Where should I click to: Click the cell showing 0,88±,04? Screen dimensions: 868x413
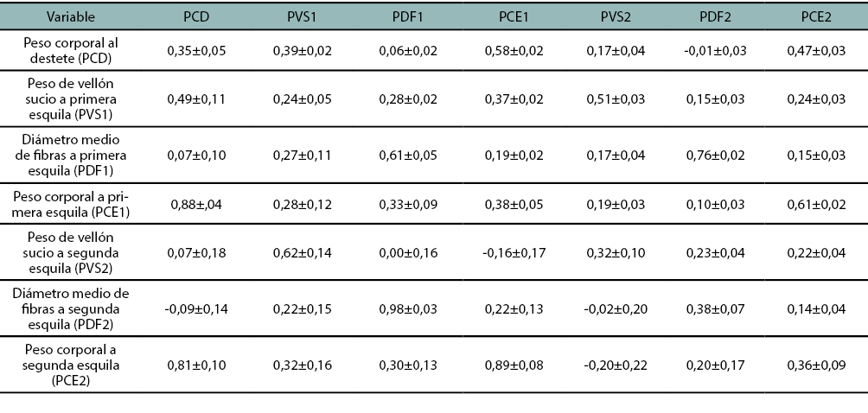(197, 204)
